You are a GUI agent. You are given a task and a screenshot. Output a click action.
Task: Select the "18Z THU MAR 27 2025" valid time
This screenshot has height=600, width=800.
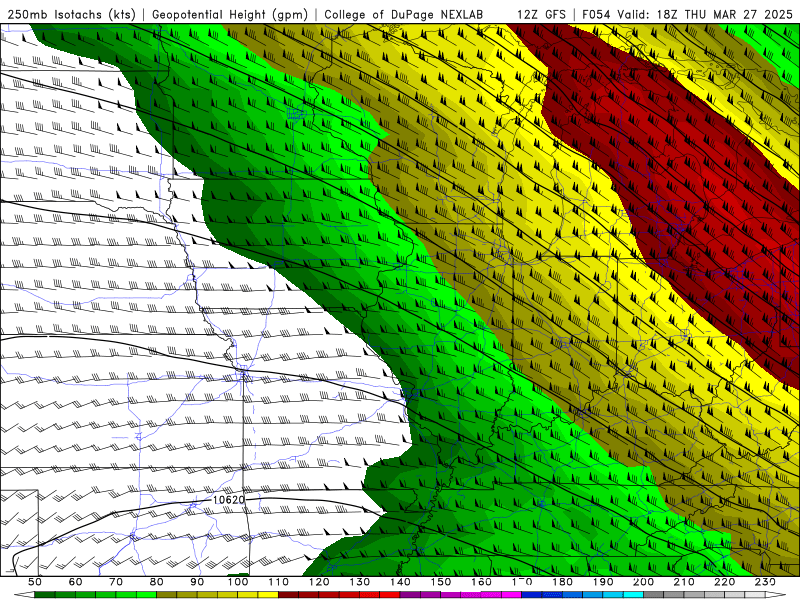pyautogui.click(x=724, y=14)
